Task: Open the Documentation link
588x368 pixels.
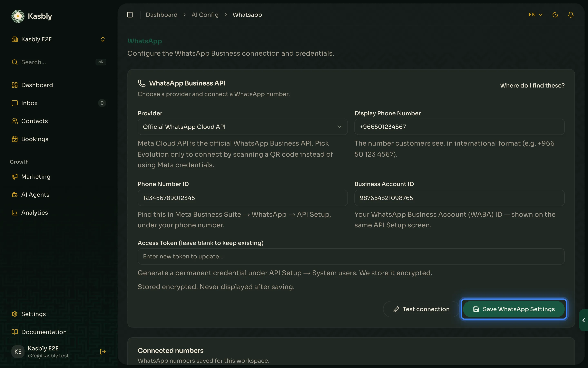Action: [58, 332]
